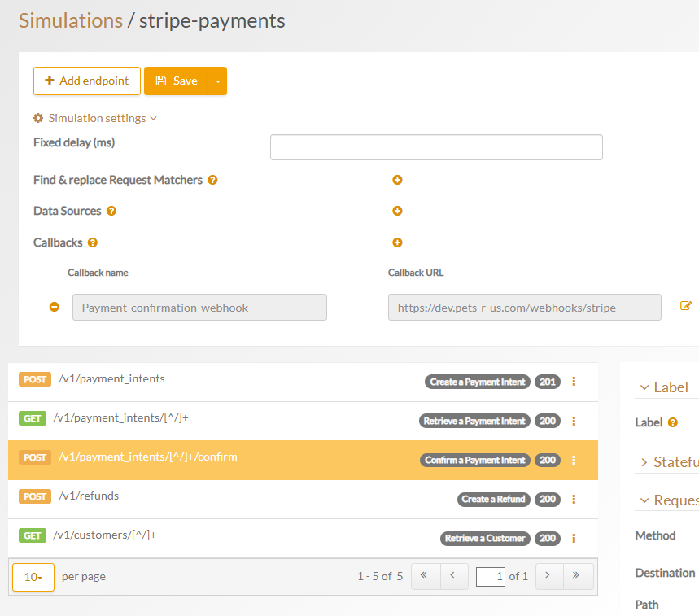The width and height of the screenshot is (699, 616).
Task: Edit the Payment-confirmation-webhook callback
Action: point(685,306)
